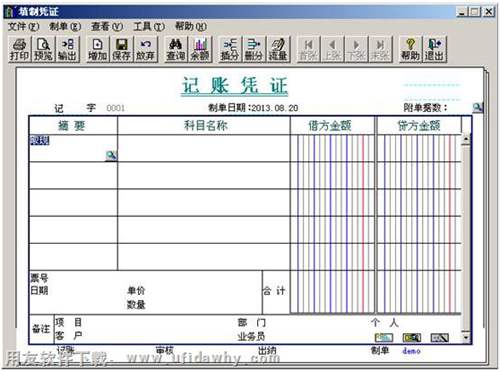Image resolution: width=500 pixels, height=371 pixels.
Task: Open 查询 (Query) binoculars icon
Action: (x=175, y=49)
